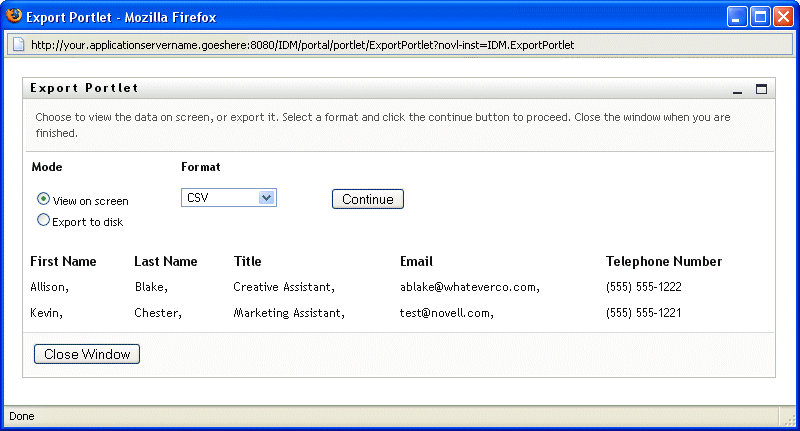This screenshot has width=800, height=431.
Task: Click the Firefox logo in title bar
Action: [13, 17]
